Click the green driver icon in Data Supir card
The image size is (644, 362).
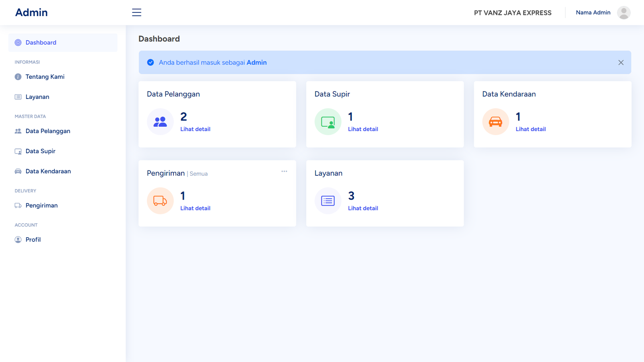328,121
